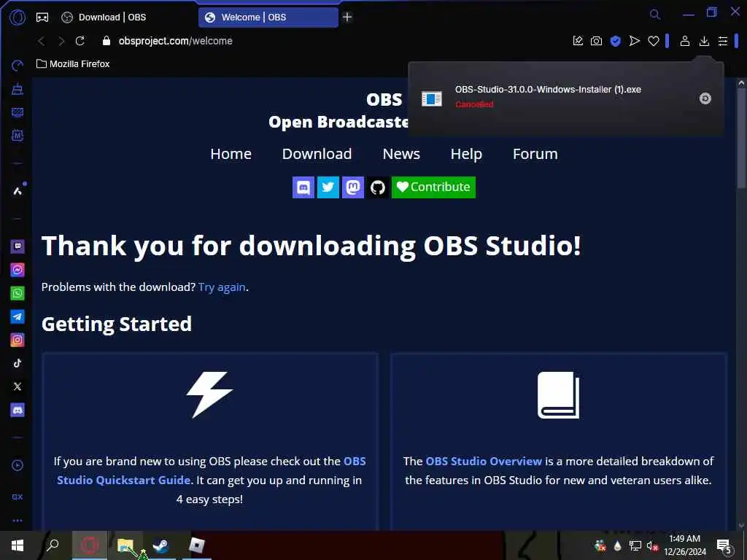Open the tab search magnifier icon
The width and height of the screenshot is (747, 560).
pyautogui.click(x=655, y=15)
